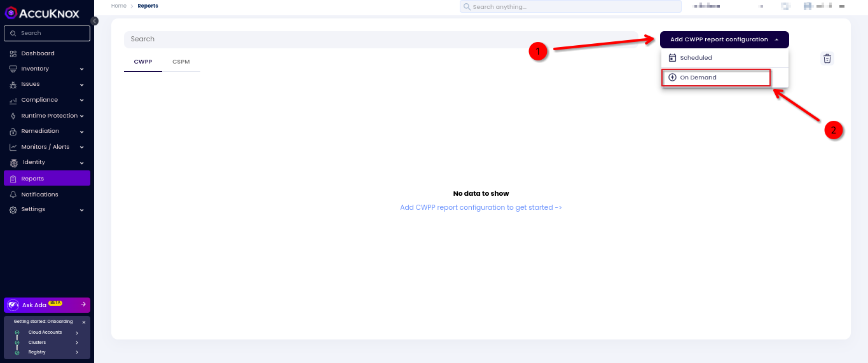The width and height of the screenshot is (868, 363).
Task: Click the Settings gear icon
Action: tap(13, 209)
